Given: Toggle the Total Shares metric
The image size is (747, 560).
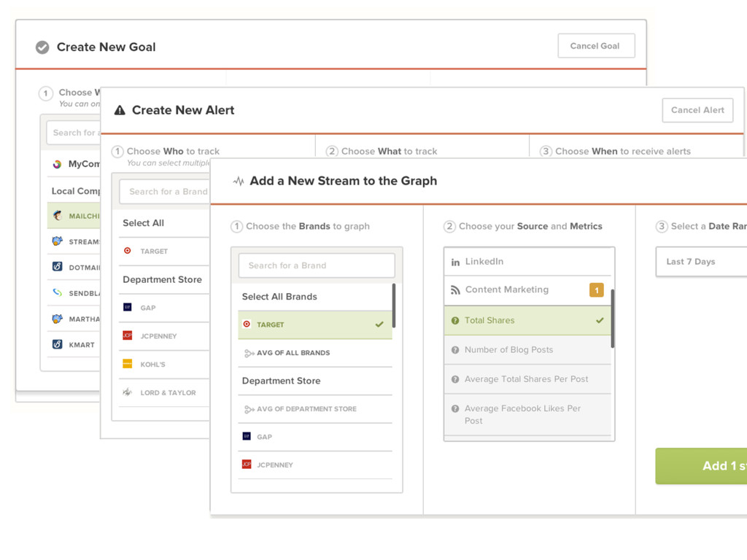Looking at the screenshot, I should pos(527,321).
